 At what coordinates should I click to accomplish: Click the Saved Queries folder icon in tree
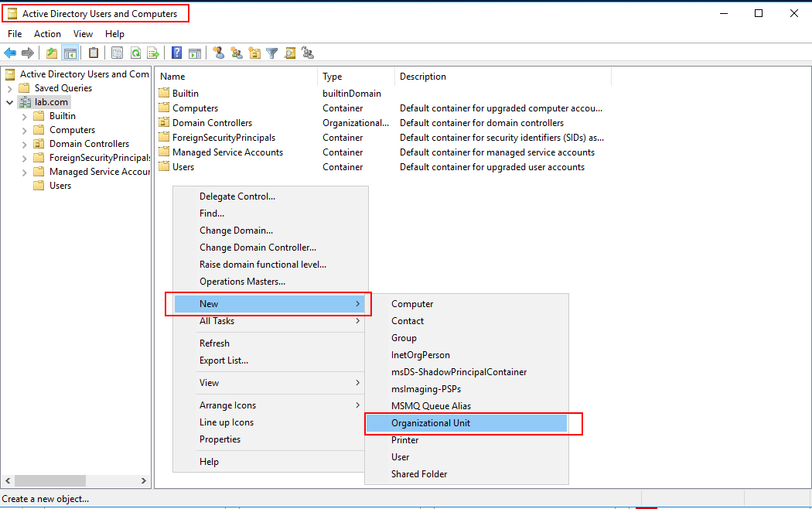tap(24, 88)
